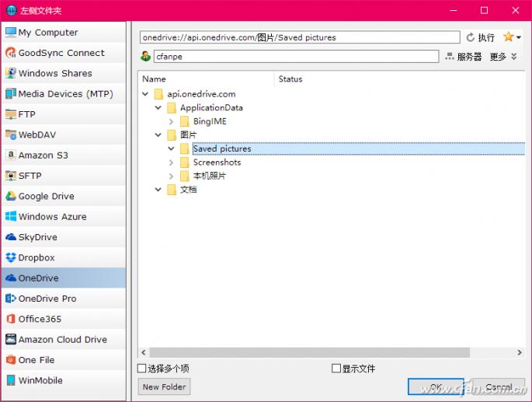Click the OneDrive Pro icon
Screen dimensions: 532x402
[x=11, y=299]
